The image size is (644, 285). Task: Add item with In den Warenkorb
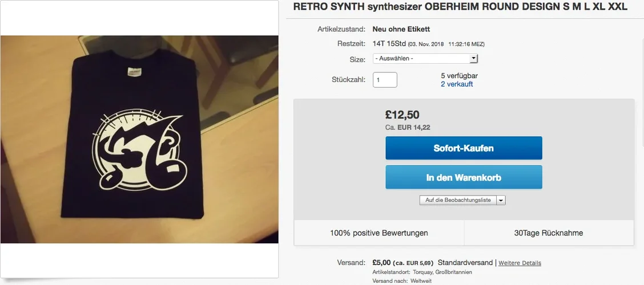[464, 177]
